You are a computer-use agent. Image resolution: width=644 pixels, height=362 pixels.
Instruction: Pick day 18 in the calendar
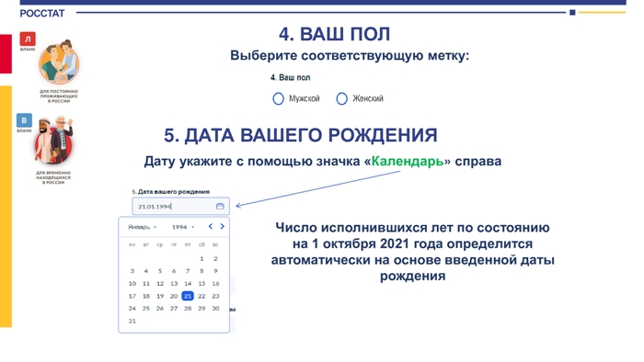pos(145,296)
